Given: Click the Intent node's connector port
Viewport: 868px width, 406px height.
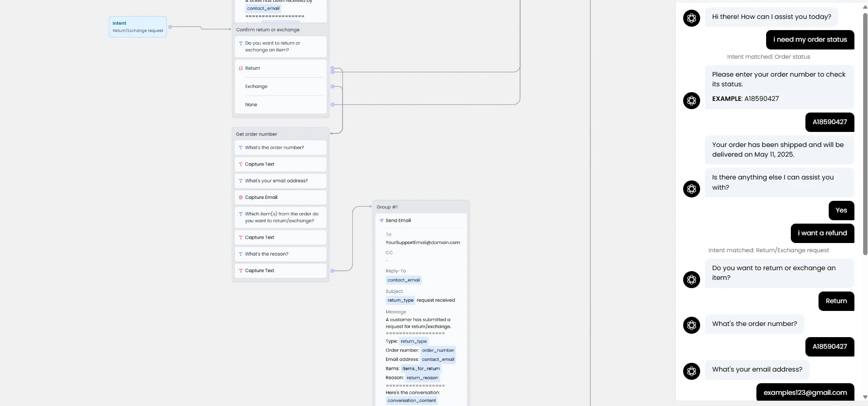Looking at the screenshot, I should pos(170,27).
